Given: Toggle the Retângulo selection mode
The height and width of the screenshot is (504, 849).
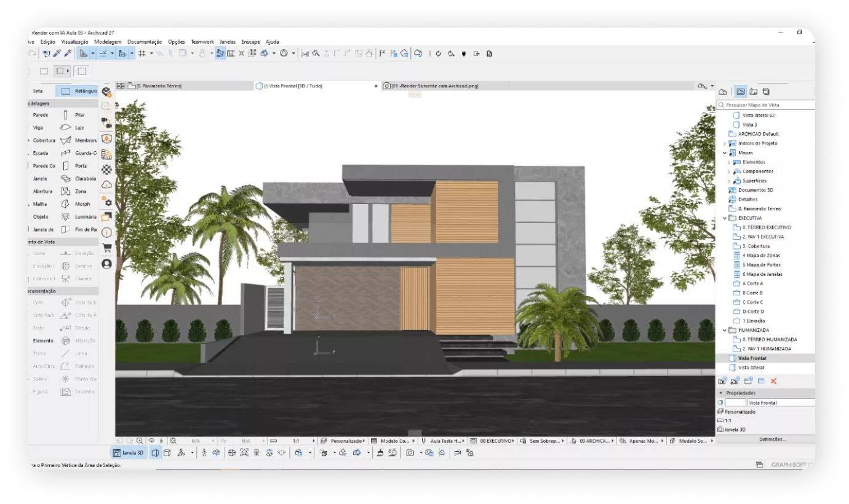Looking at the screenshot, I should (77, 91).
